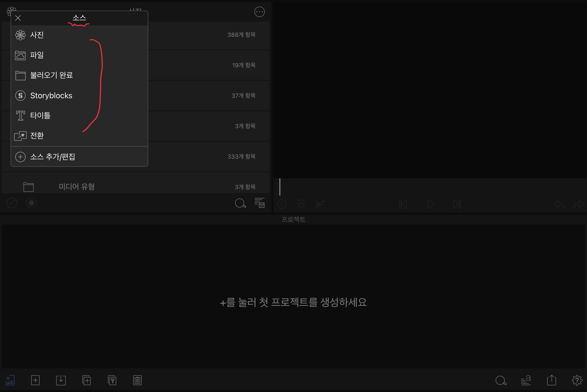The width and height of the screenshot is (587, 392).
Task: Toggle record circle button in library
Action: 31,203
